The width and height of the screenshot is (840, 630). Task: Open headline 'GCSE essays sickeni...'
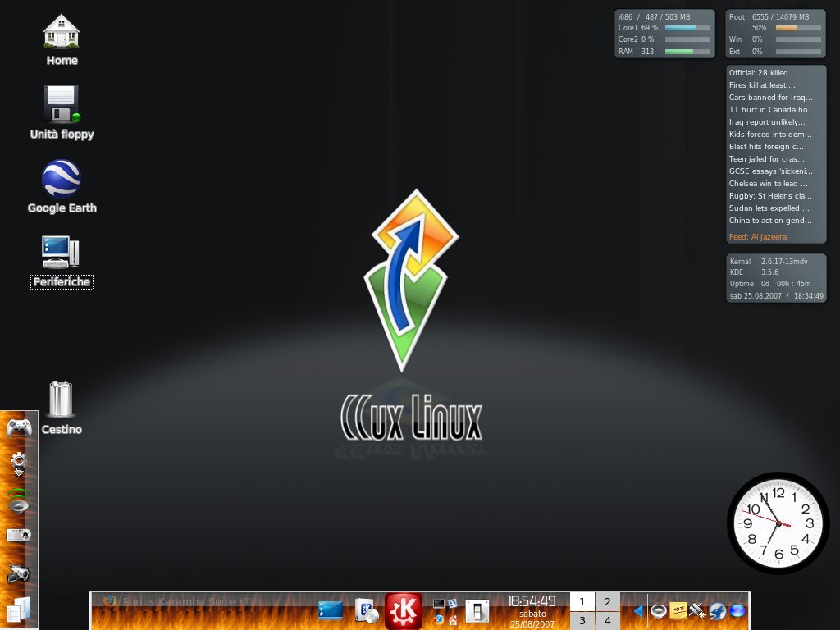(770, 171)
